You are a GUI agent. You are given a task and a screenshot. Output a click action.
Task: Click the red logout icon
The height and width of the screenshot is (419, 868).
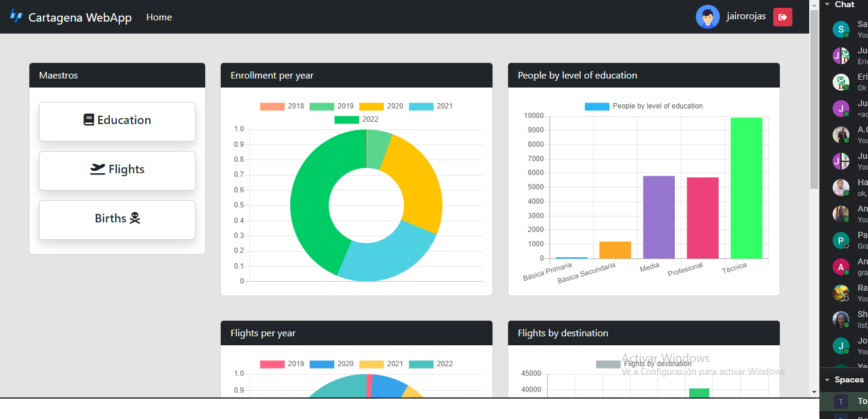pyautogui.click(x=783, y=17)
